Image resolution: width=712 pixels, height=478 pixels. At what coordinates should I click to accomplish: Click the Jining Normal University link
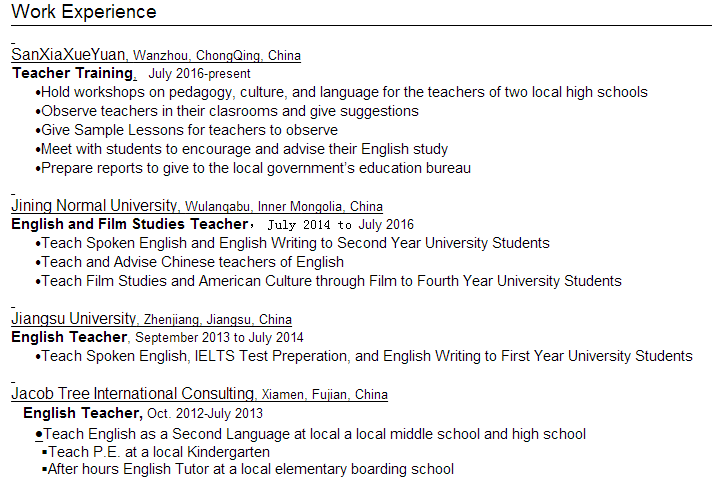[x=94, y=206]
